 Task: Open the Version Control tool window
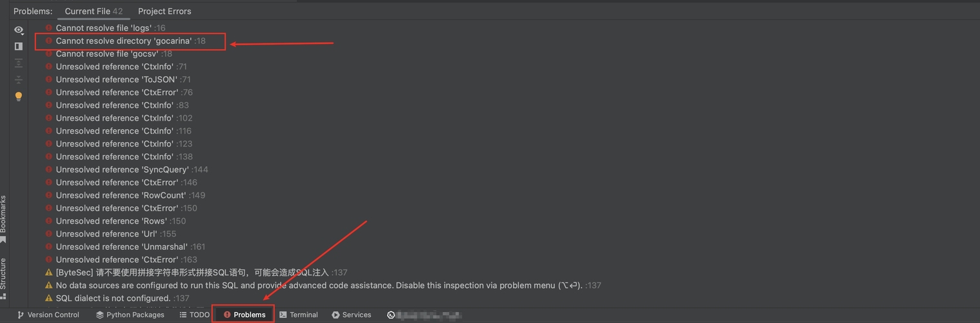[x=48, y=315]
